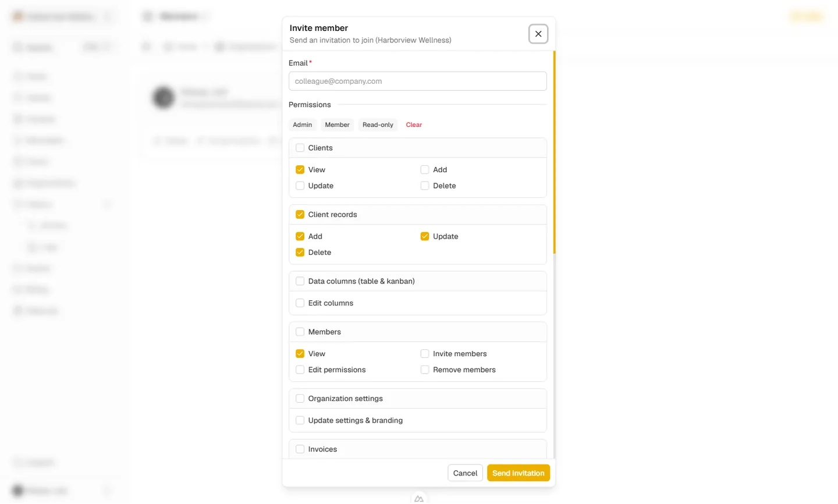Enable Delete permission under Clients
Image resolution: width=838 pixels, height=504 pixels.
coord(425,186)
